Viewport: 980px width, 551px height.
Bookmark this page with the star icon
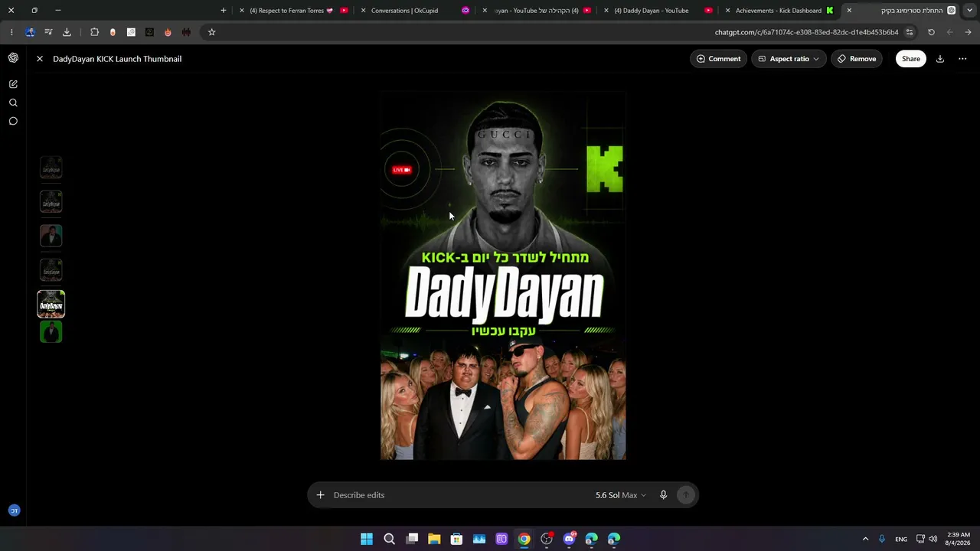coord(212,32)
